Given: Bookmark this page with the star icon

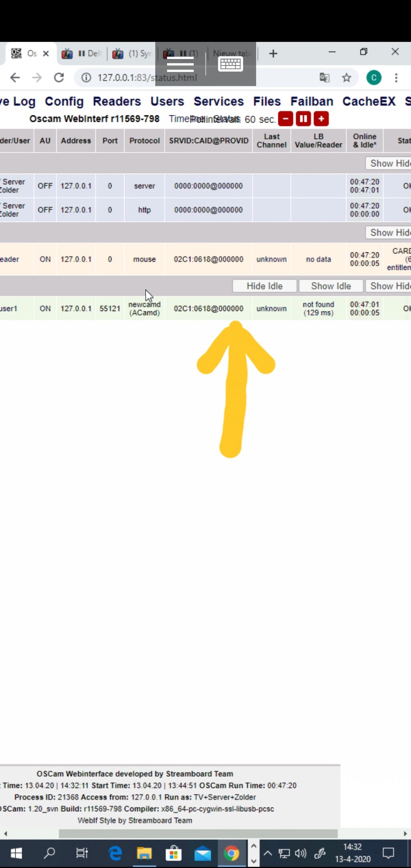Looking at the screenshot, I should point(347,78).
